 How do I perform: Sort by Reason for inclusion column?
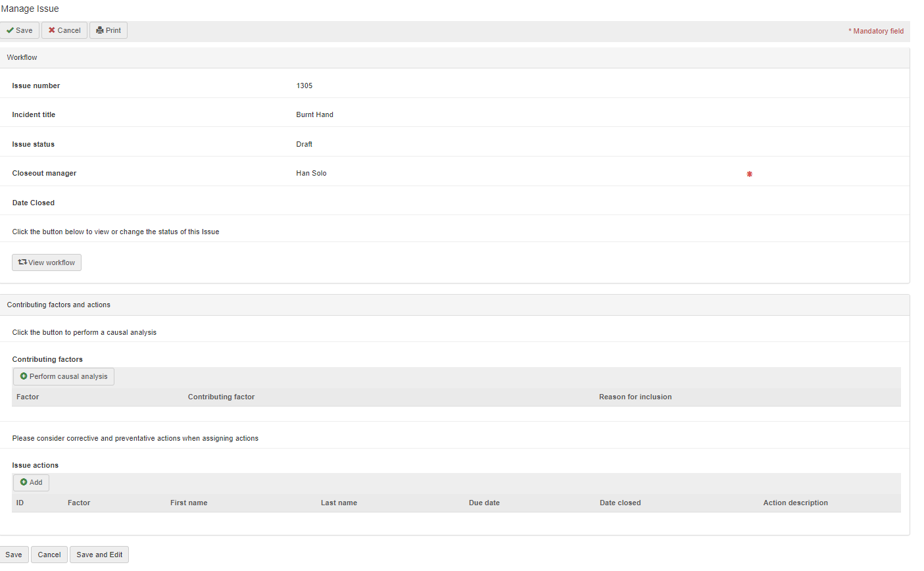635,397
